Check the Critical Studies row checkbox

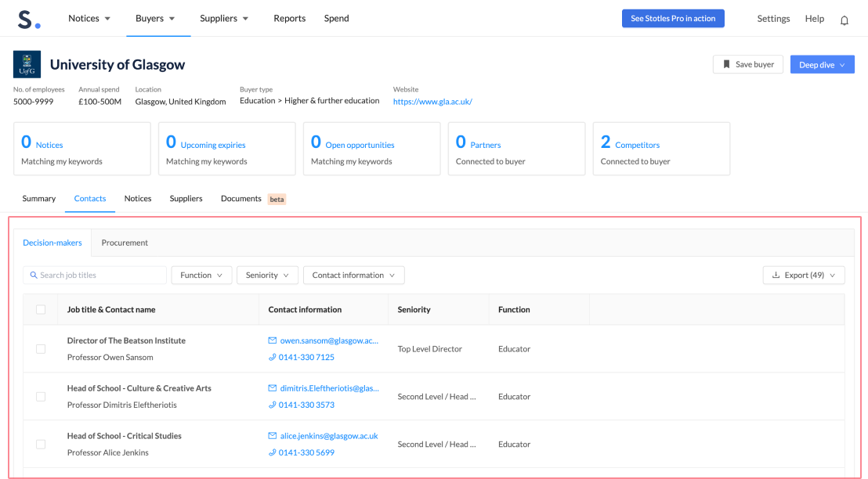point(41,444)
